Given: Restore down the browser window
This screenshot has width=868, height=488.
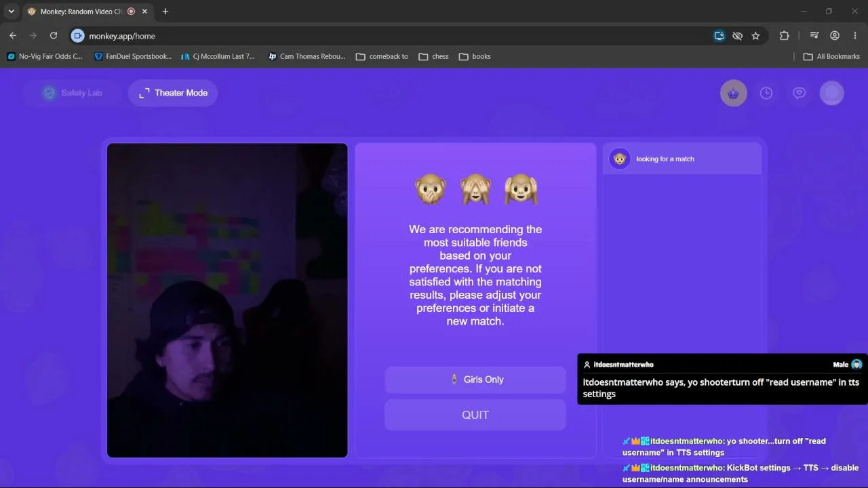Looking at the screenshot, I should (x=829, y=12).
